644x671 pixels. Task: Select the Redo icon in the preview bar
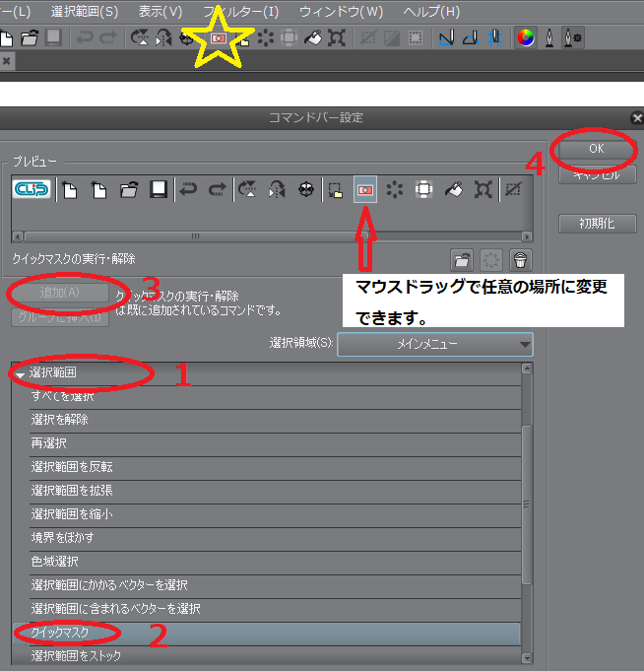(218, 189)
